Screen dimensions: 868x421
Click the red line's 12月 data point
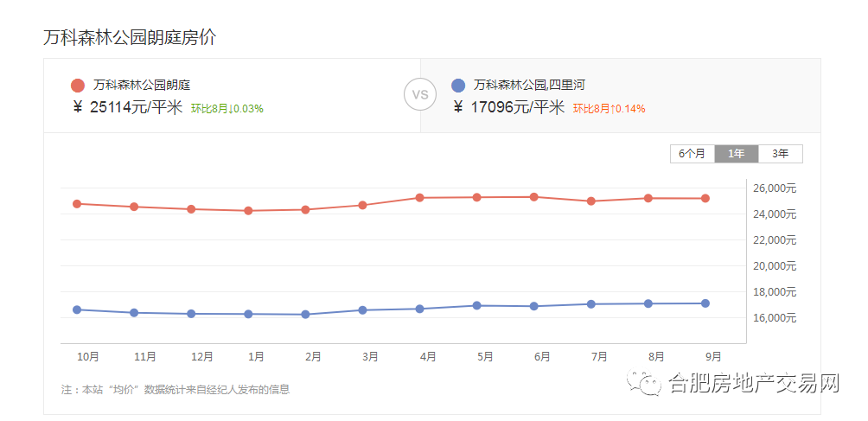191,209
